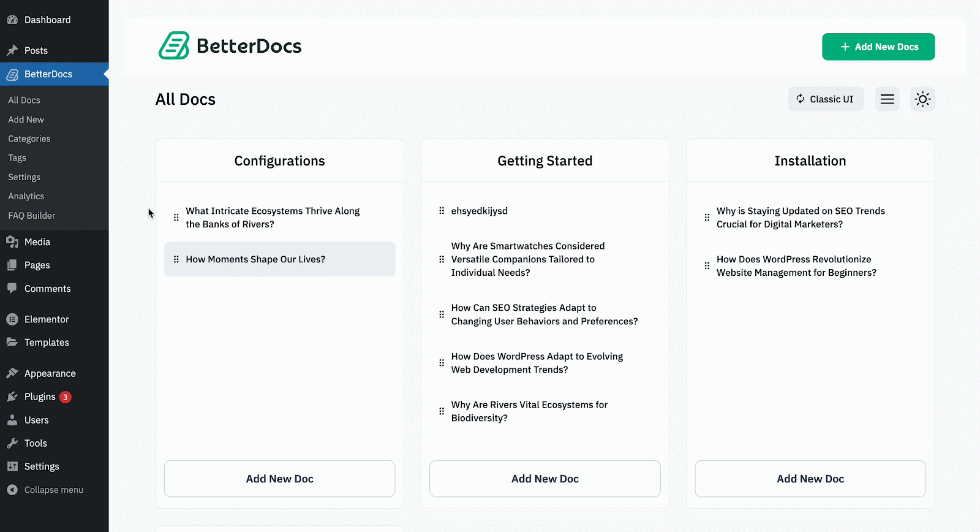Image resolution: width=980 pixels, height=532 pixels.
Task: Click the BetterDocs logo icon
Action: pyautogui.click(x=174, y=46)
